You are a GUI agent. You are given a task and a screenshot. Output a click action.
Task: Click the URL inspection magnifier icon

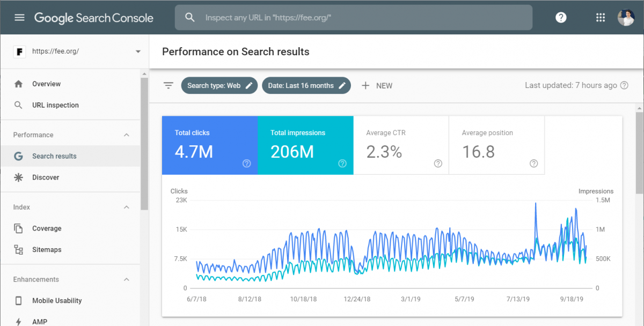point(19,105)
